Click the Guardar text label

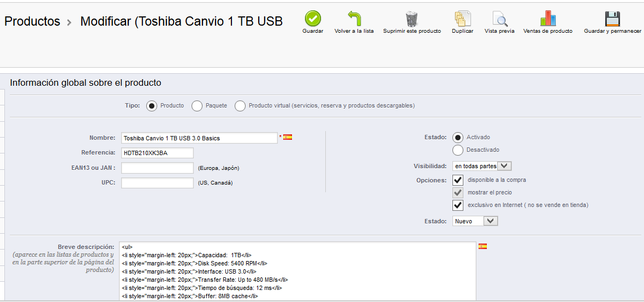click(x=313, y=31)
